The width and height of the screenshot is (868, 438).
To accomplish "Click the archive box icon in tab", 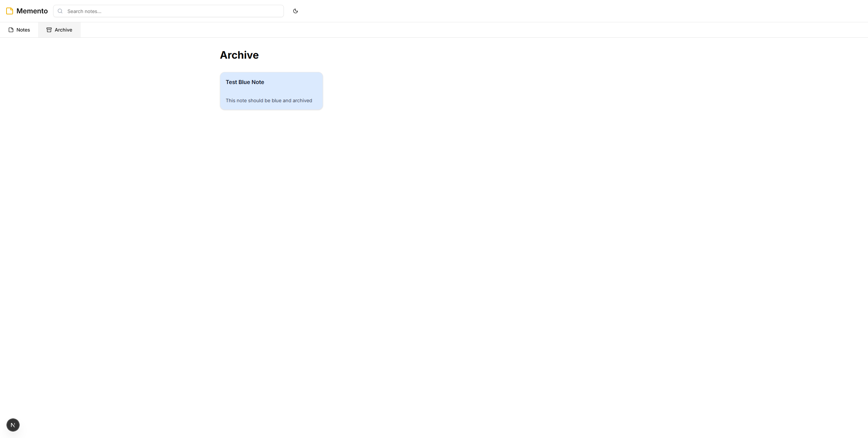I will coord(49,30).
